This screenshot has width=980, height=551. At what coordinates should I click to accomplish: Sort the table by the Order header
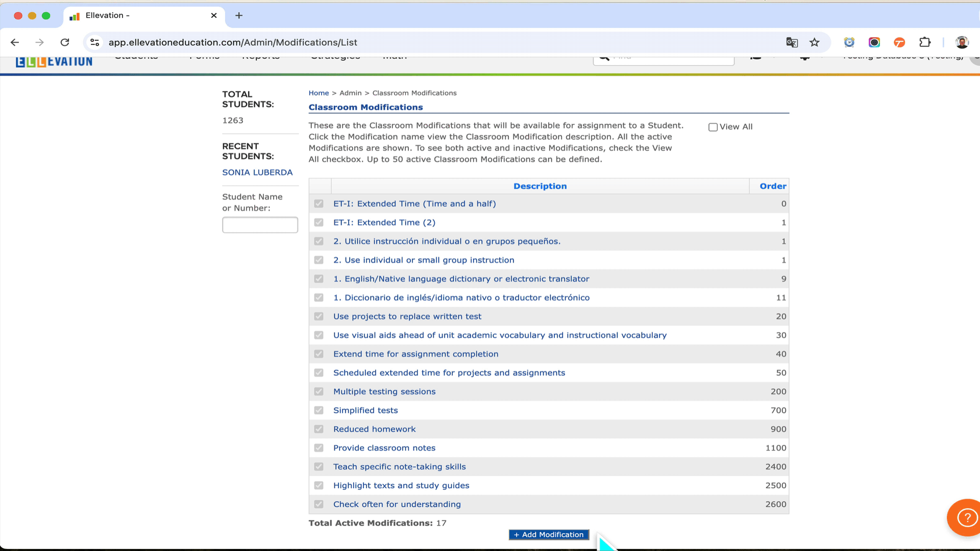tap(773, 186)
